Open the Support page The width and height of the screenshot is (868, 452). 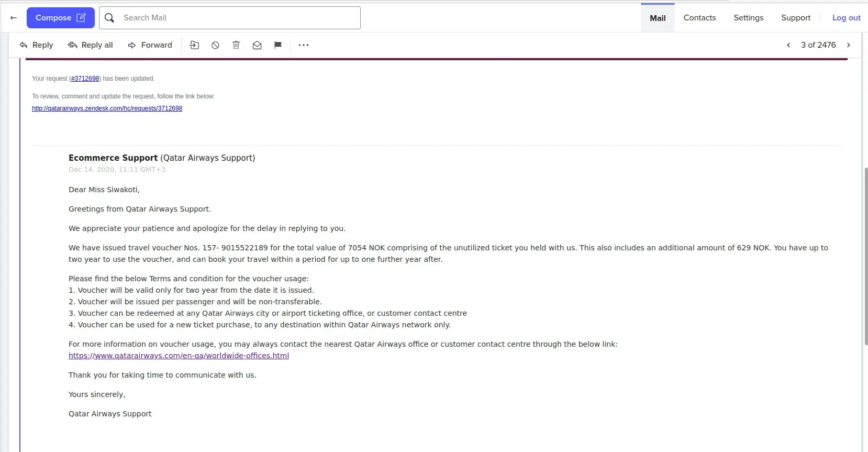click(x=796, y=18)
